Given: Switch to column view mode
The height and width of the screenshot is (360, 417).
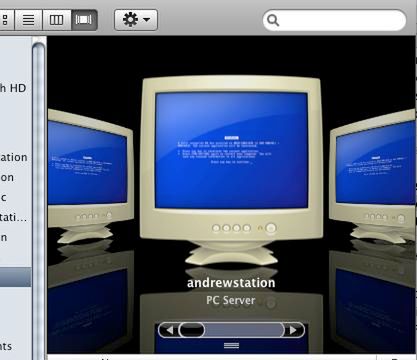Looking at the screenshot, I should pos(57,20).
